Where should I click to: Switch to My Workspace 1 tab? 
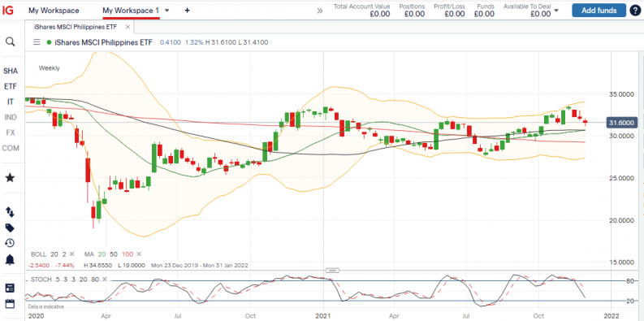click(131, 11)
